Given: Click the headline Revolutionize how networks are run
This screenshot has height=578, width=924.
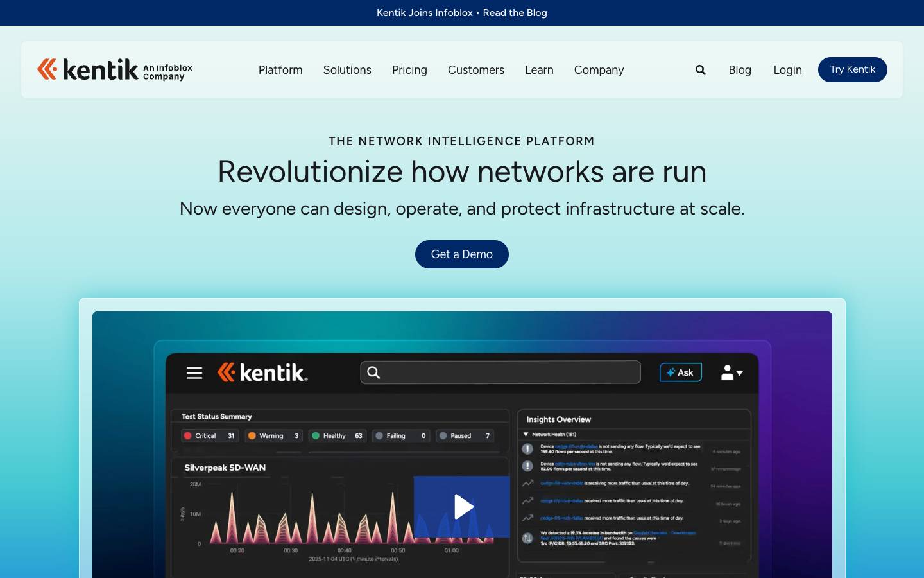Looking at the screenshot, I should tap(462, 171).
